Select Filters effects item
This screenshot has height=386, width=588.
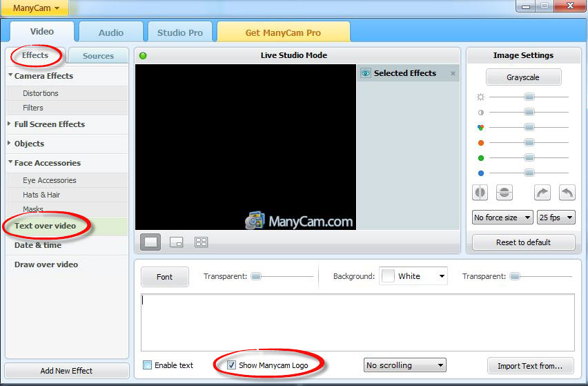click(x=67, y=108)
